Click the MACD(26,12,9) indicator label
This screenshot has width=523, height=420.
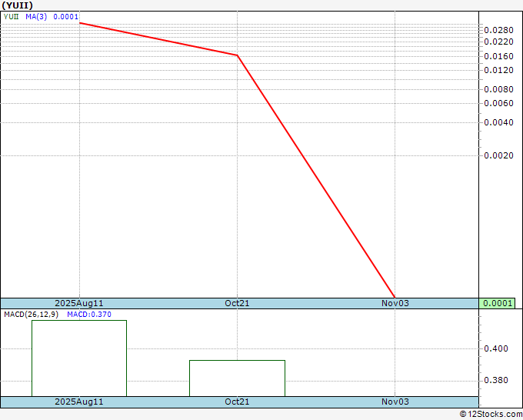point(31,315)
